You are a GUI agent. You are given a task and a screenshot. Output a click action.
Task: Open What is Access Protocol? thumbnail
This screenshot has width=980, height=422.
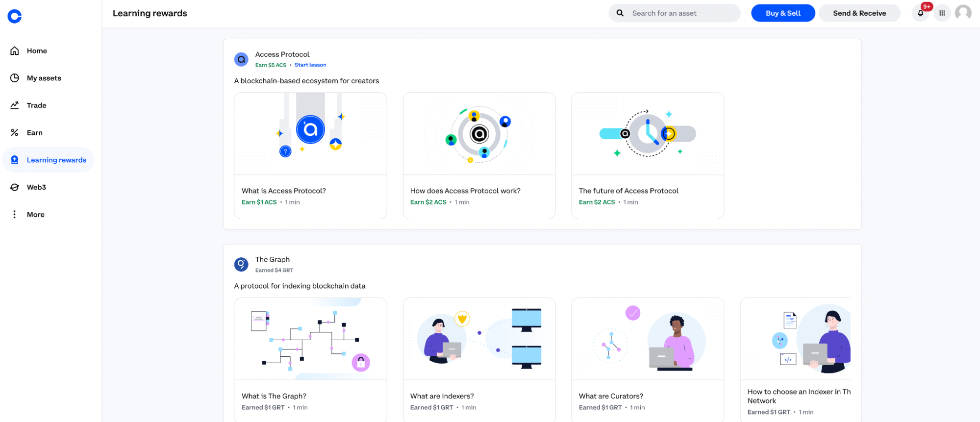[311, 134]
